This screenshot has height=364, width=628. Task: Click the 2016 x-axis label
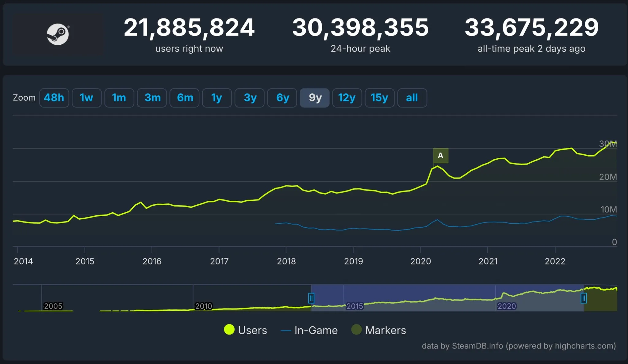[x=152, y=261]
